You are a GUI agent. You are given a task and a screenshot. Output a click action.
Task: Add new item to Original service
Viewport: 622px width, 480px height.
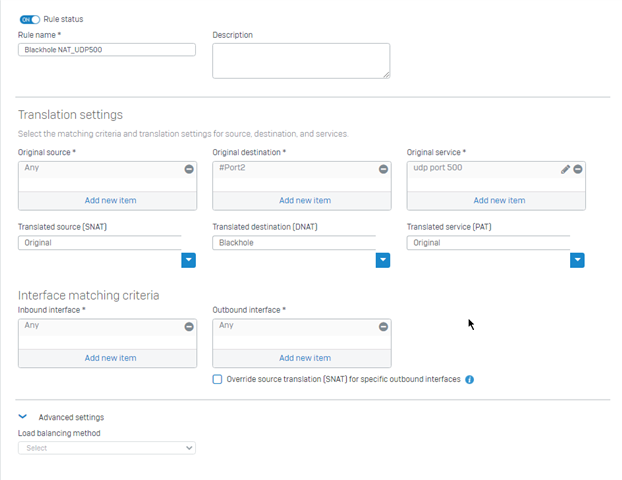pos(499,201)
